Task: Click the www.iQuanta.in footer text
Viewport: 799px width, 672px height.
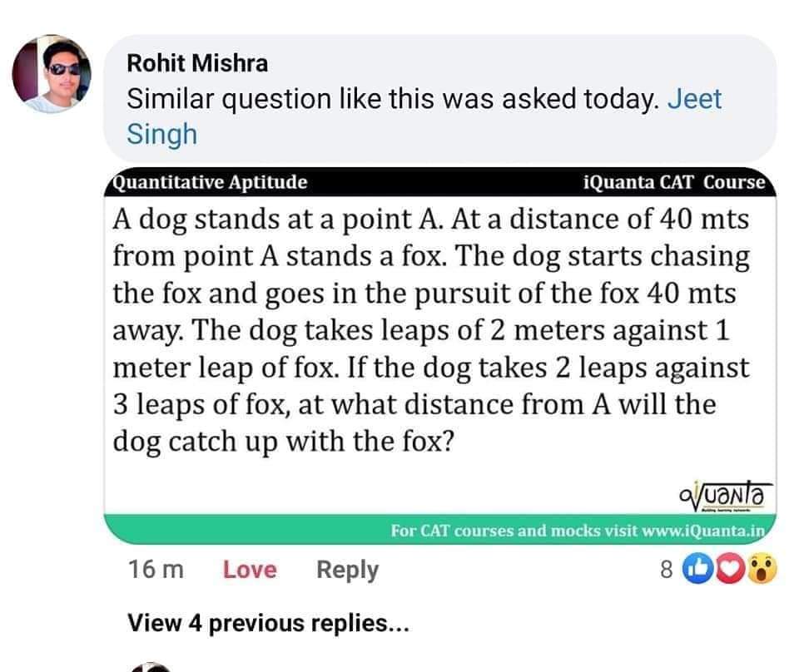Action: (x=703, y=531)
